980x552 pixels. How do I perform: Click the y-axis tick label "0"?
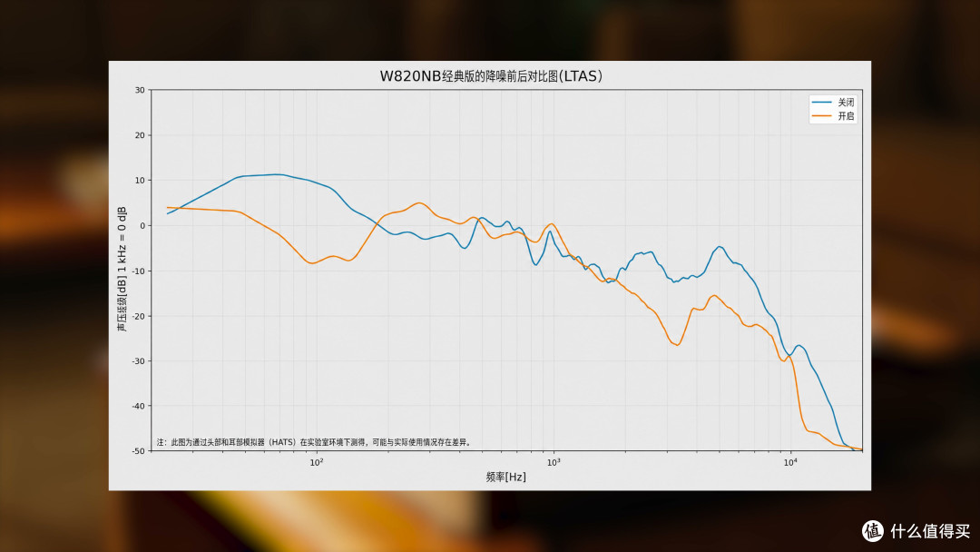coord(142,226)
